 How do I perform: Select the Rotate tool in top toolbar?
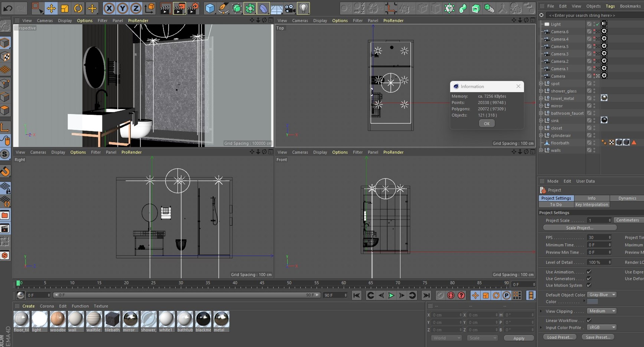tap(78, 8)
